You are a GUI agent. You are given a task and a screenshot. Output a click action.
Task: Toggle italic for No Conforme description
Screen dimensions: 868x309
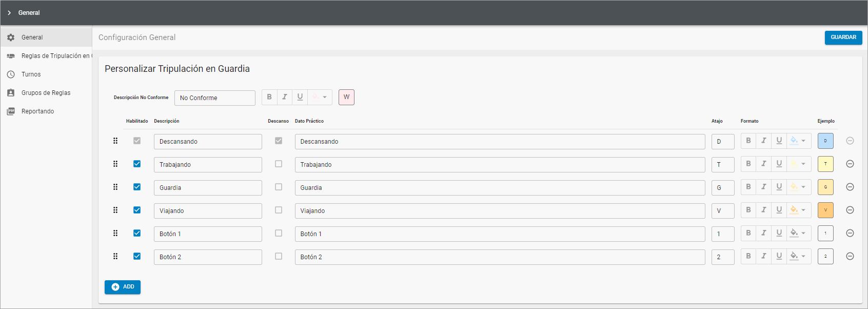click(285, 97)
